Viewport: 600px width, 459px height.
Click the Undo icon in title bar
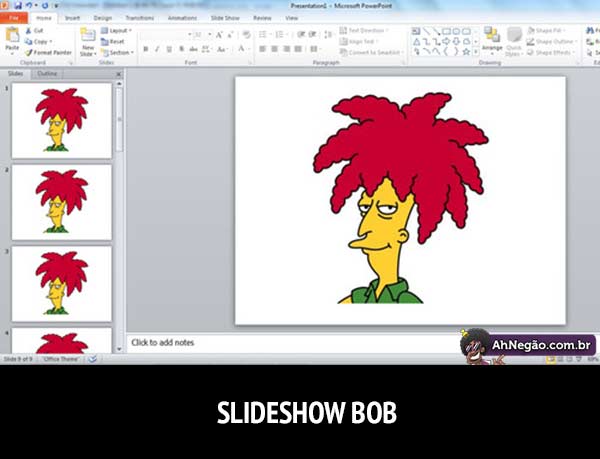point(29,5)
